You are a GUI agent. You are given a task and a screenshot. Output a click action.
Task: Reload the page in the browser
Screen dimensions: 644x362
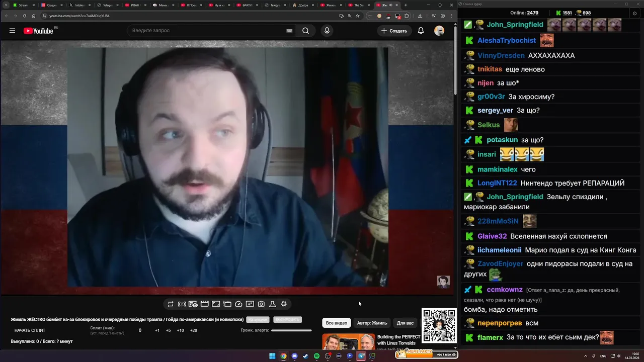tap(25, 16)
